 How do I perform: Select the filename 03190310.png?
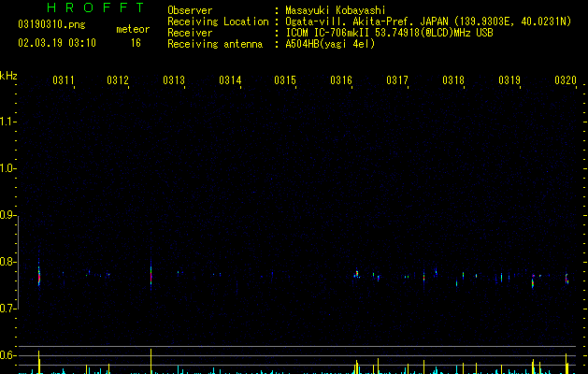click(x=51, y=24)
